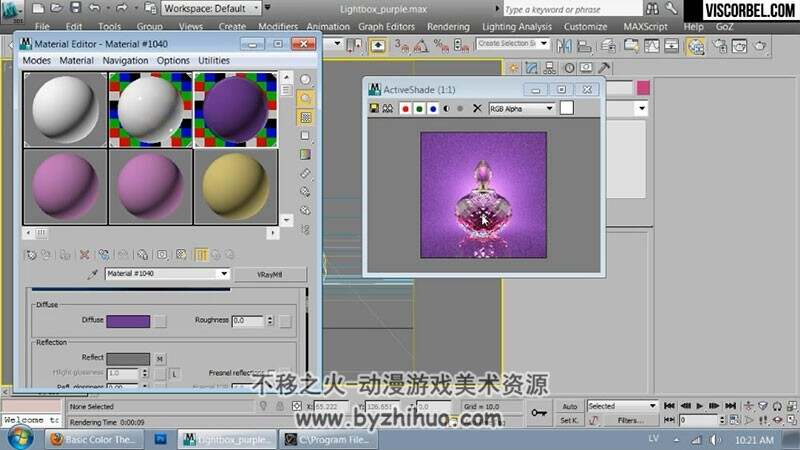The height and width of the screenshot is (450, 800).
Task: Open the Motion command panel tab
Action: coord(569,68)
